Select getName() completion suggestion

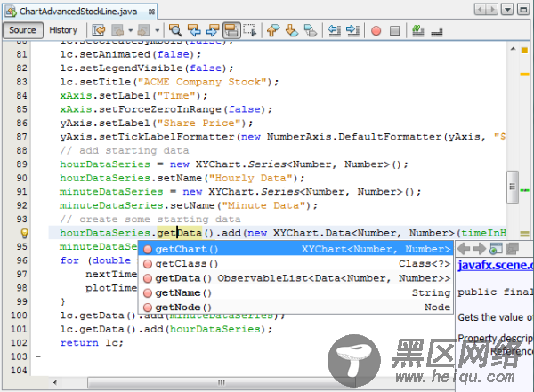pyautogui.click(x=295, y=293)
